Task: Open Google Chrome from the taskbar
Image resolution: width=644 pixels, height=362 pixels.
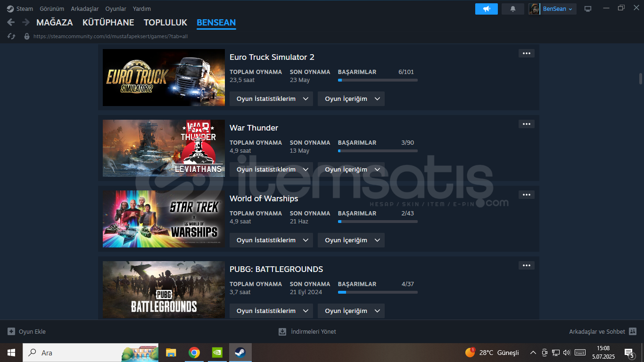Action: (x=194, y=353)
